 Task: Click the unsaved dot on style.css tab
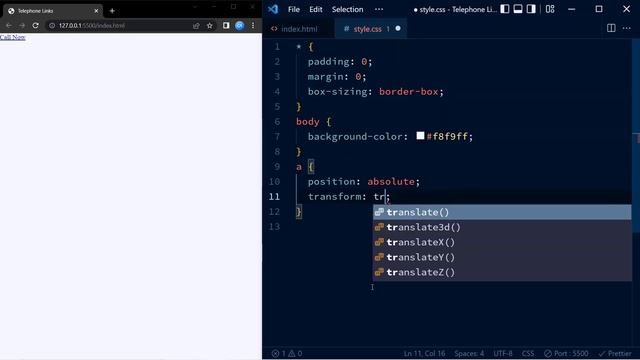click(x=398, y=29)
